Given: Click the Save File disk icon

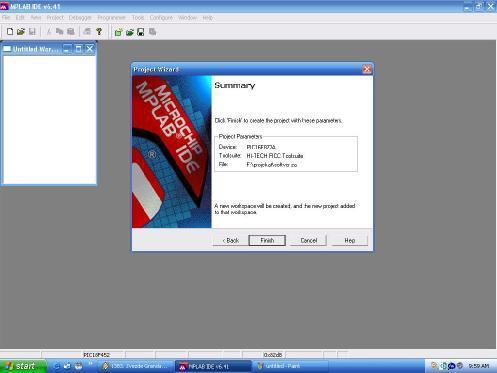Looking at the screenshot, I should coord(32,32).
